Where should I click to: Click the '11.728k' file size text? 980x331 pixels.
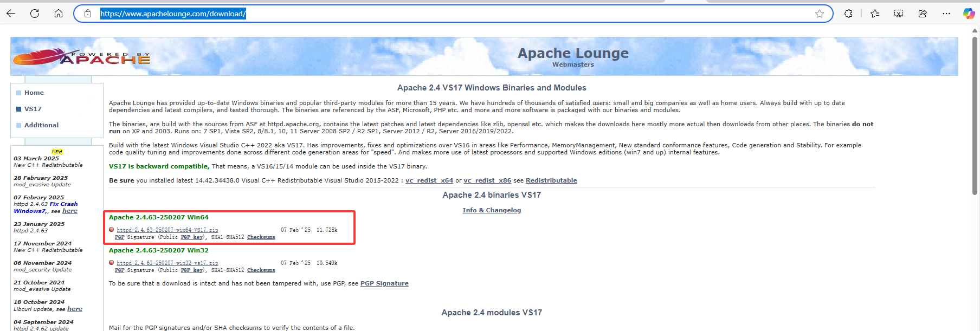pyautogui.click(x=327, y=230)
